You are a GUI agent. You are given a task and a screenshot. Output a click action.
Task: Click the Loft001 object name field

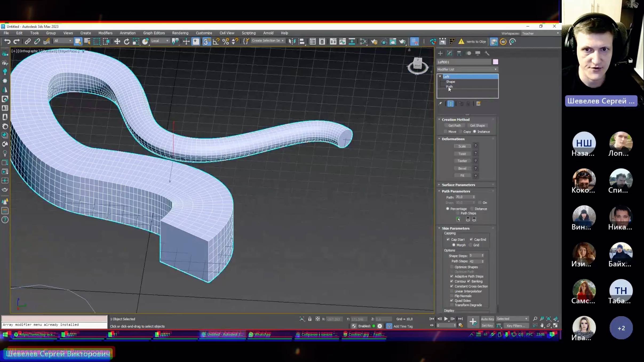click(x=464, y=62)
